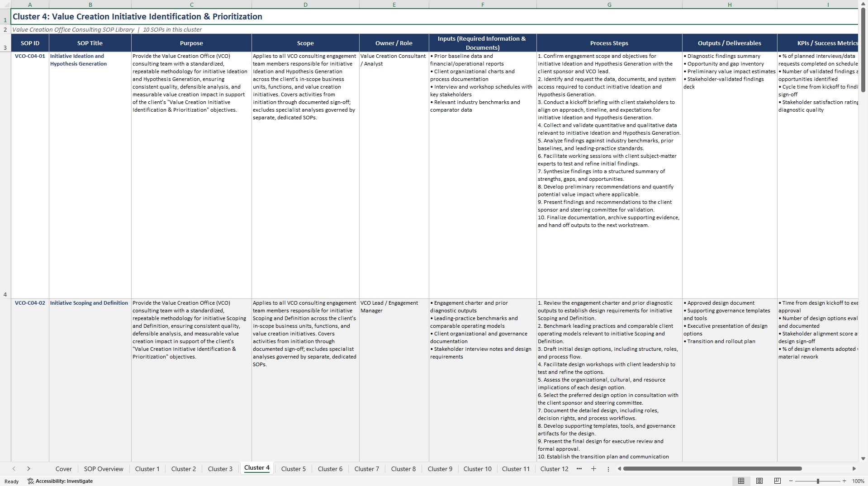The image size is (868, 486).
Task: Select the active Cluster 4 tab
Action: 257,468
